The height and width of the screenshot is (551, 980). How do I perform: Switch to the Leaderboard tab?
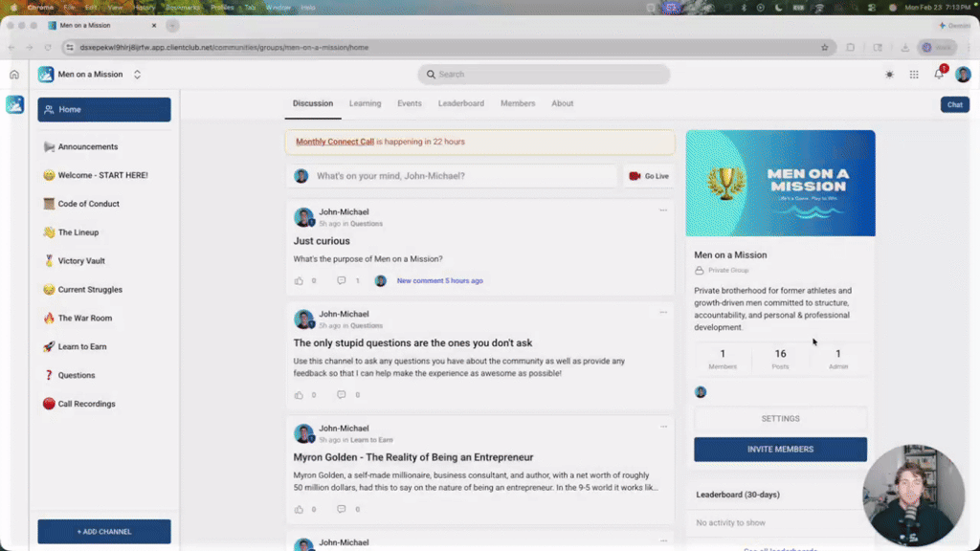pos(460,103)
